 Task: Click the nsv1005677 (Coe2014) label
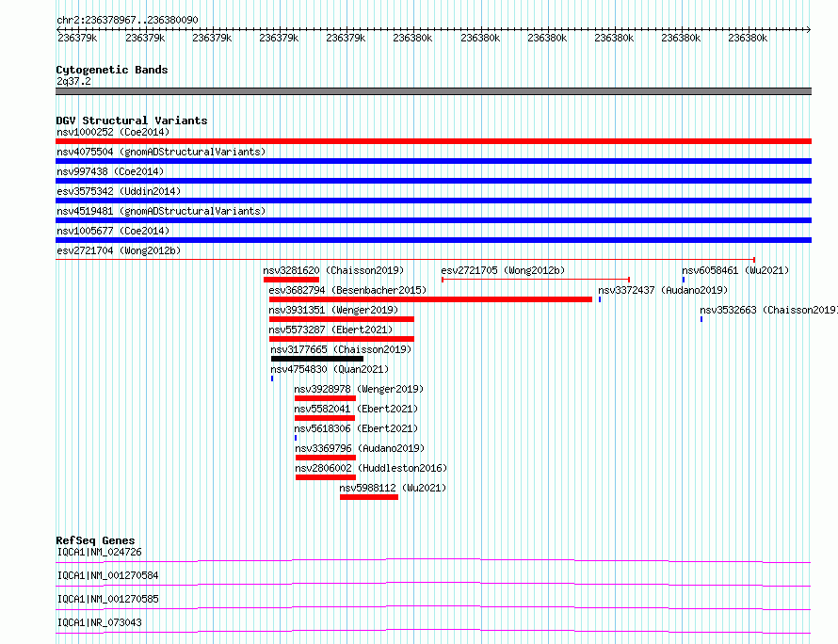pyautogui.click(x=113, y=231)
